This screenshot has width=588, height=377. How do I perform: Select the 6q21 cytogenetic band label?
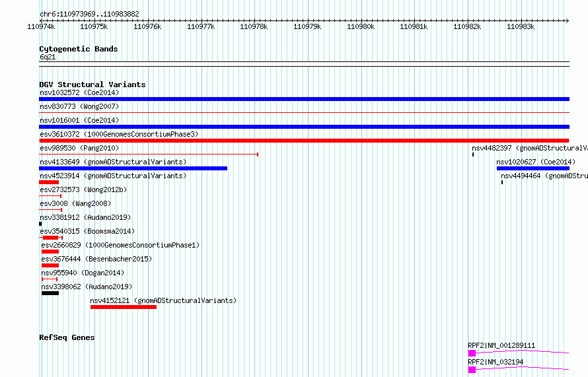(x=48, y=57)
